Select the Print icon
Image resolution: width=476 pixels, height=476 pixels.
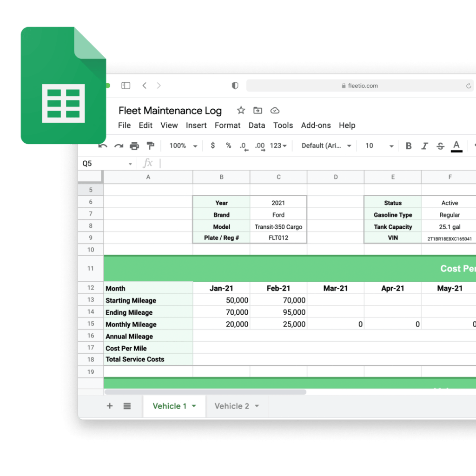coord(134,145)
